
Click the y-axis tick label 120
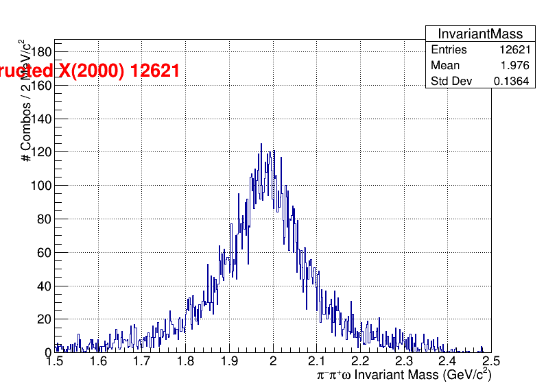tap(41, 152)
